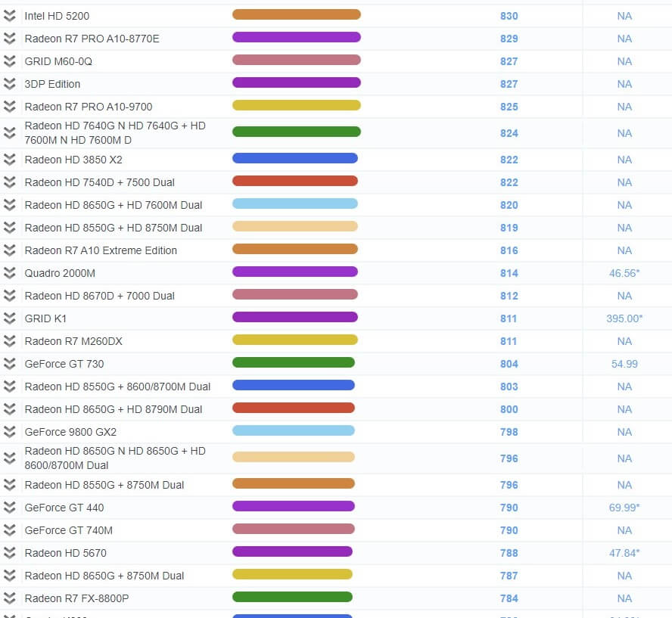Expand the GeForce 9800 GX2 row chevron

click(x=9, y=432)
